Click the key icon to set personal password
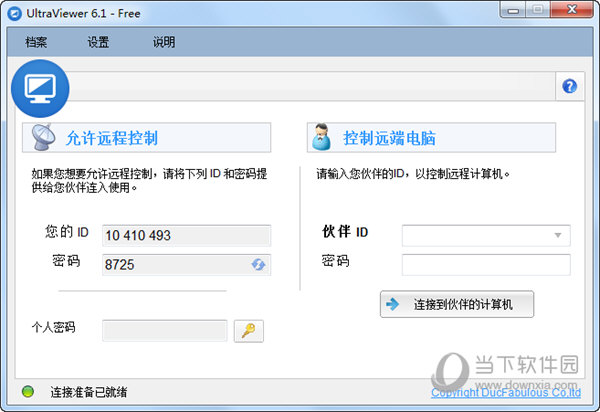Image resolution: width=600 pixels, height=412 pixels. 249,331
